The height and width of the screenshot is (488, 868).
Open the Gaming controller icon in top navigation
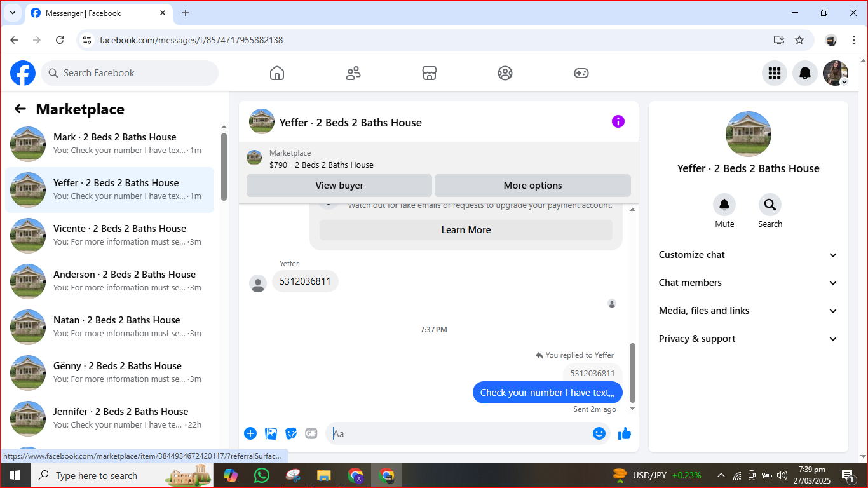pos(581,73)
